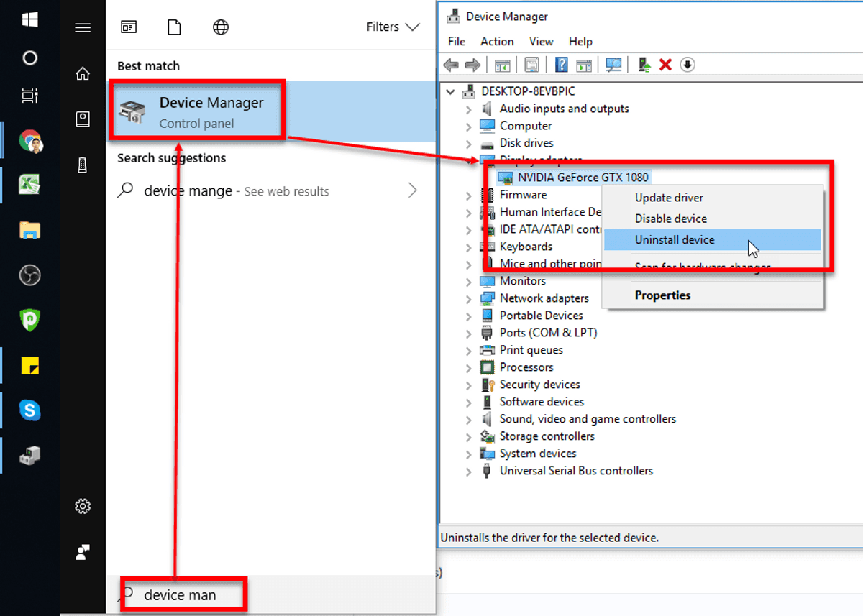The width and height of the screenshot is (863, 616).
Task: Expand the Monitors node chevron
Action: click(x=469, y=282)
